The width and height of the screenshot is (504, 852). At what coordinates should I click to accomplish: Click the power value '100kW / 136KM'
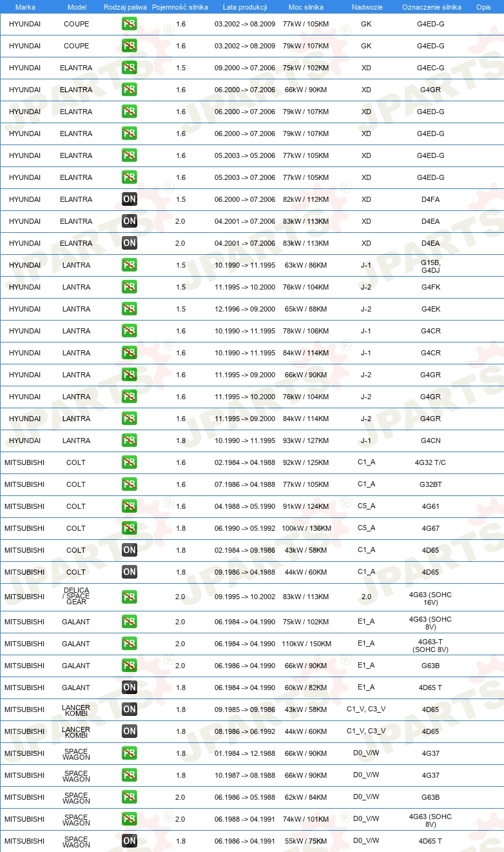[x=306, y=528]
